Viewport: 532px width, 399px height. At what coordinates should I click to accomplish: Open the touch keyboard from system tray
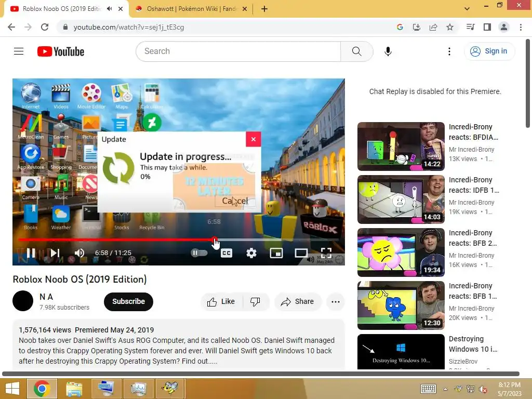coord(428,389)
